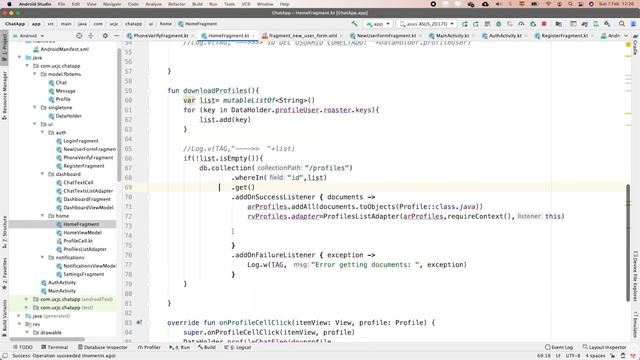Click the Make Project hammer icon
Screen dimensions: 640x360
click(354, 24)
